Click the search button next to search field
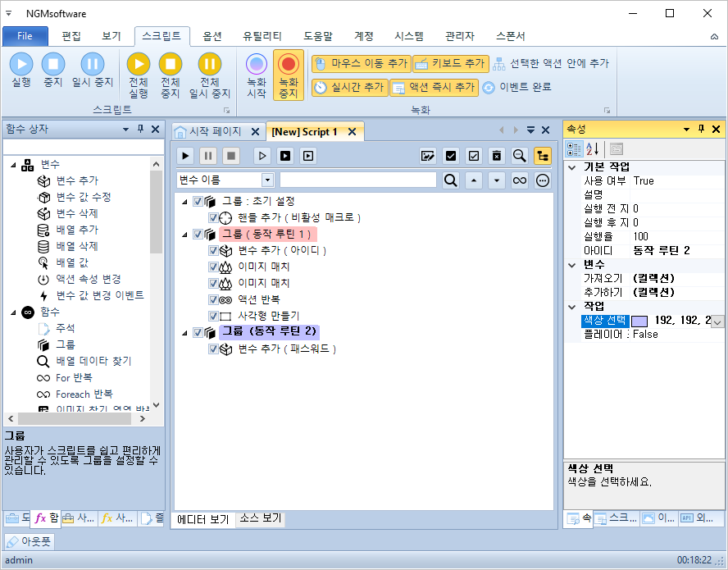728x570 pixels. click(450, 180)
